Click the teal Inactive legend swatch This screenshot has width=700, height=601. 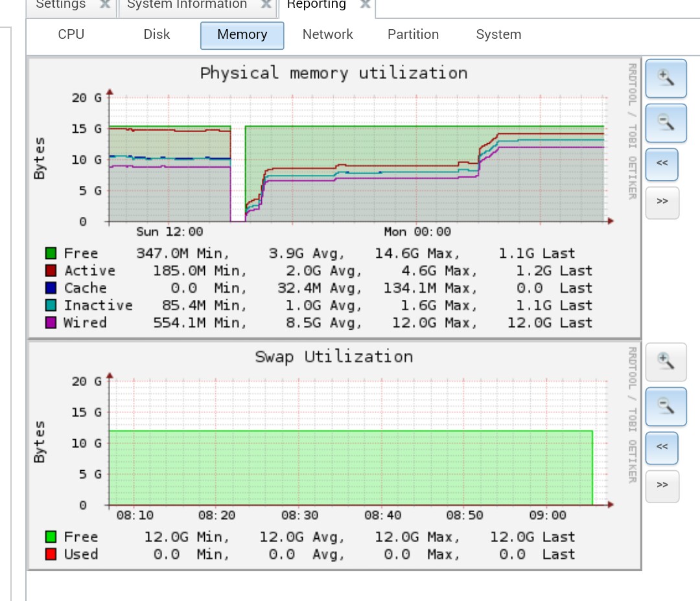pos(51,305)
